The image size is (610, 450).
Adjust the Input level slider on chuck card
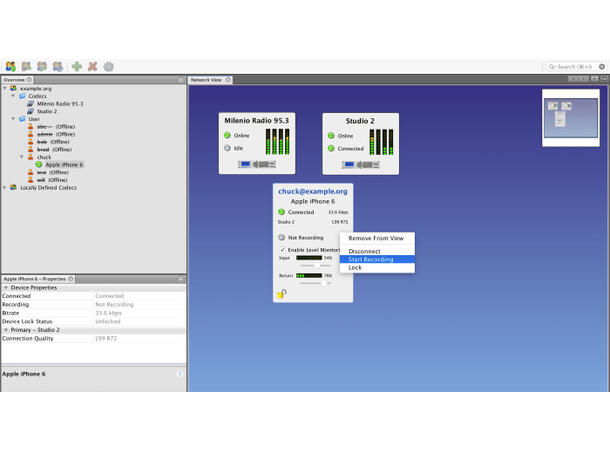(315, 266)
